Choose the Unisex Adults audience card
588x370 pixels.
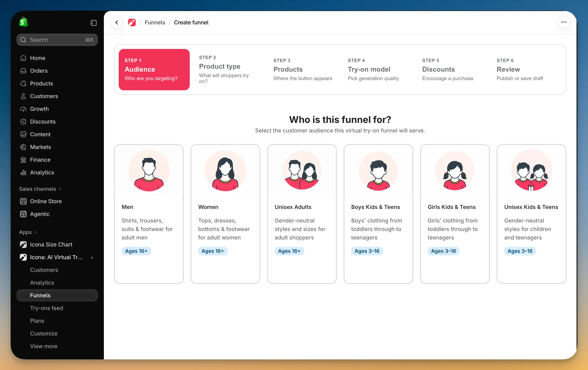[302, 214]
